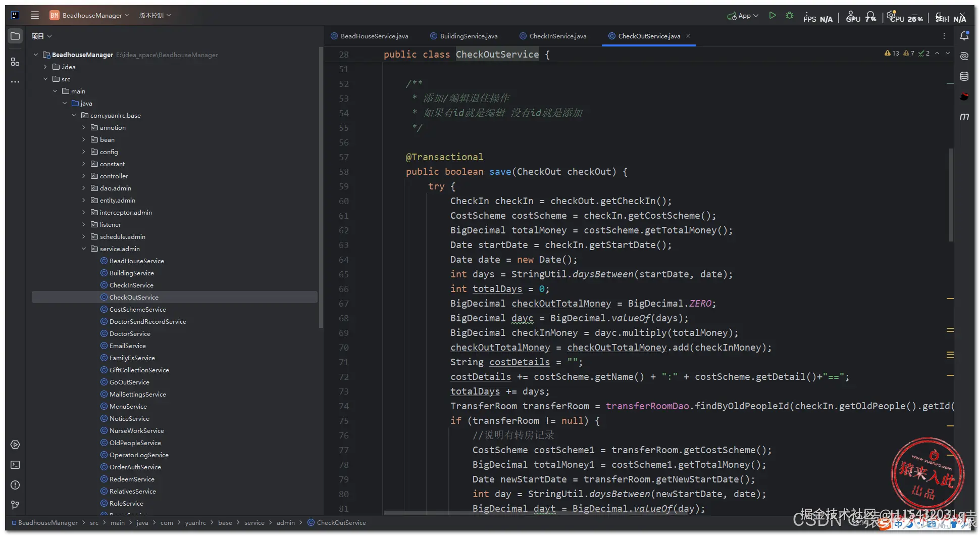
Task: Click the warnings count indicator
Action: click(892, 53)
